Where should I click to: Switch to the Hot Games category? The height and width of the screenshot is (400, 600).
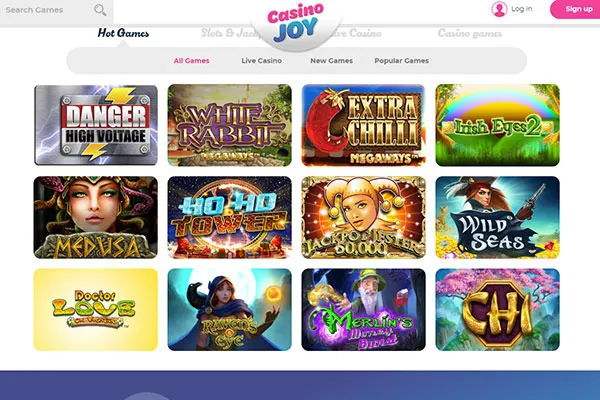123,33
